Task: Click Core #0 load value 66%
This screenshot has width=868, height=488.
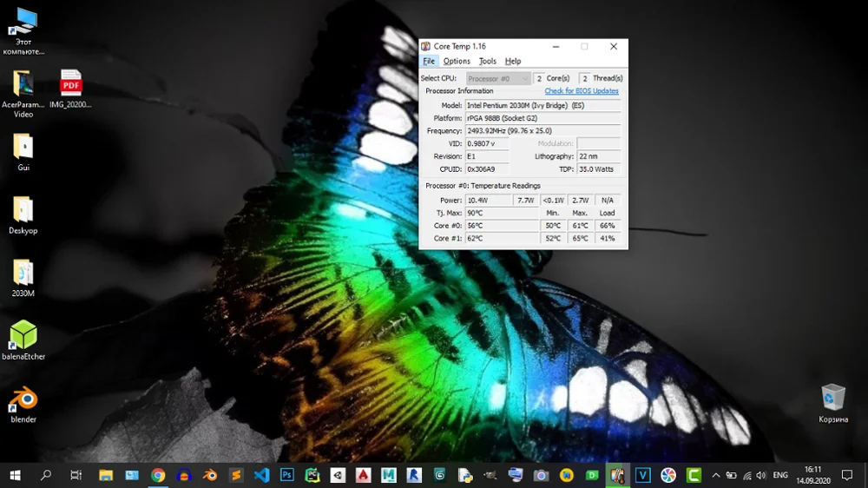Action: (608, 226)
